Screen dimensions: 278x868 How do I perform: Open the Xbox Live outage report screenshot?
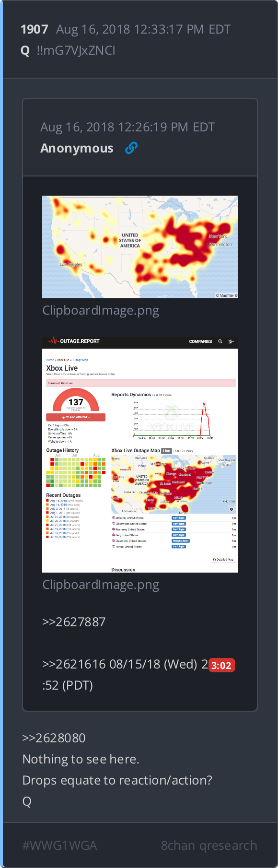[x=140, y=455]
